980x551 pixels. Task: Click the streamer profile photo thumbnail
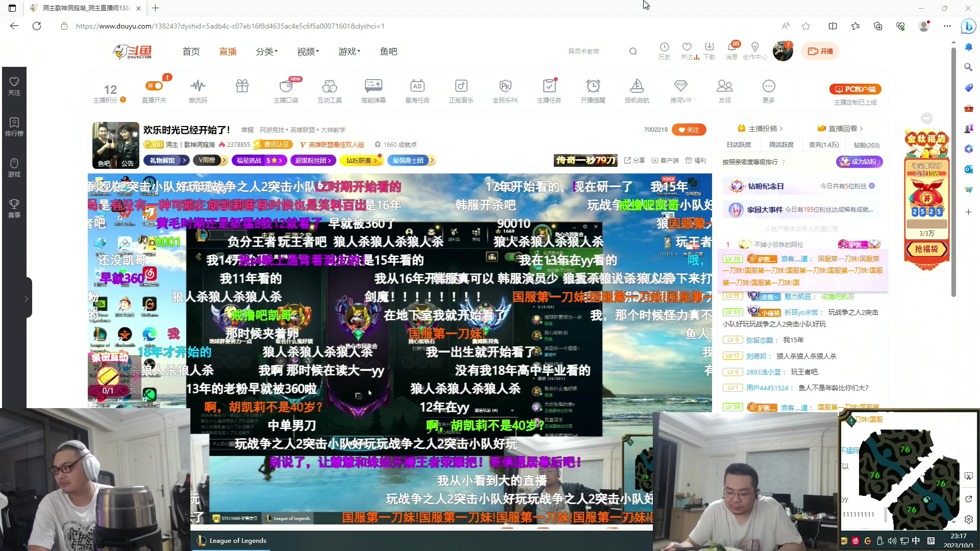(116, 145)
